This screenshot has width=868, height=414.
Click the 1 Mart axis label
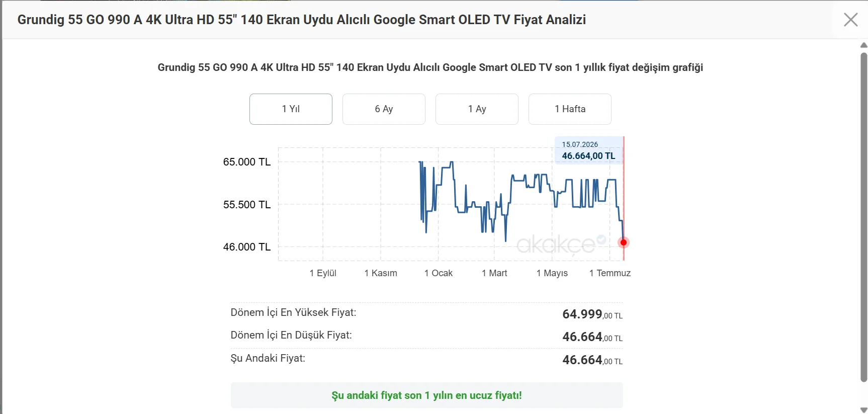494,273
